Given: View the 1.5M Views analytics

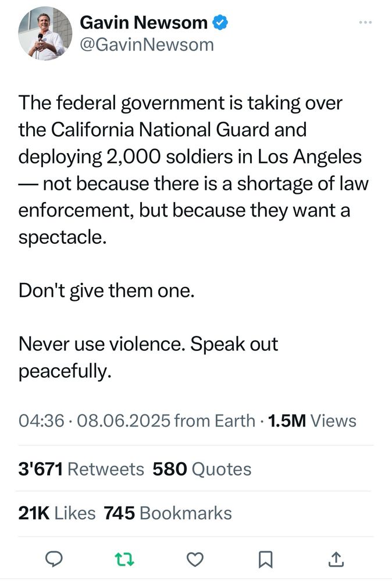Looking at the screenshot, I should [312, 421].
